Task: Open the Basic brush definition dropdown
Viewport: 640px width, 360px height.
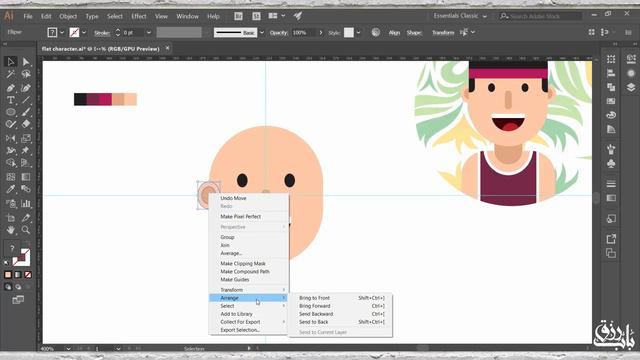Action: point(262,32)
